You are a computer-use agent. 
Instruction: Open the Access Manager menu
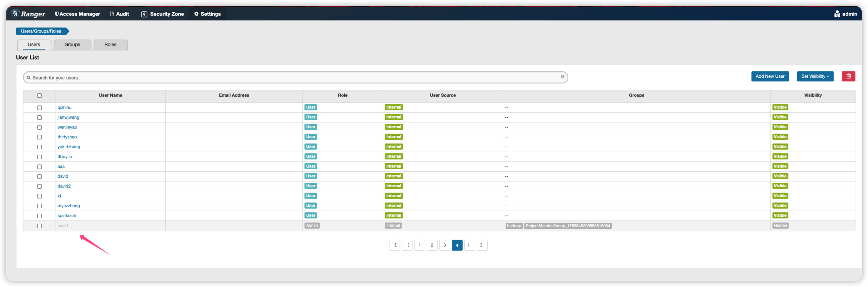click(x=77, y=14)
